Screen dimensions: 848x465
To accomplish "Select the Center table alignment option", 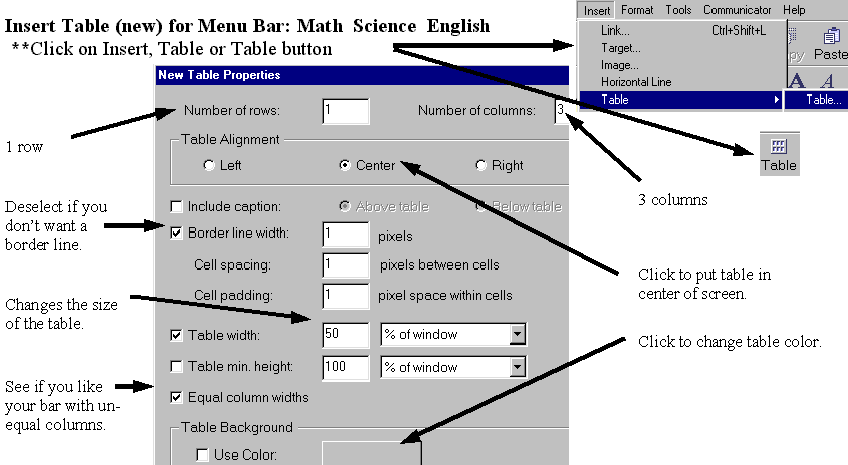I will pyautogui.click(x=345, y=165).
